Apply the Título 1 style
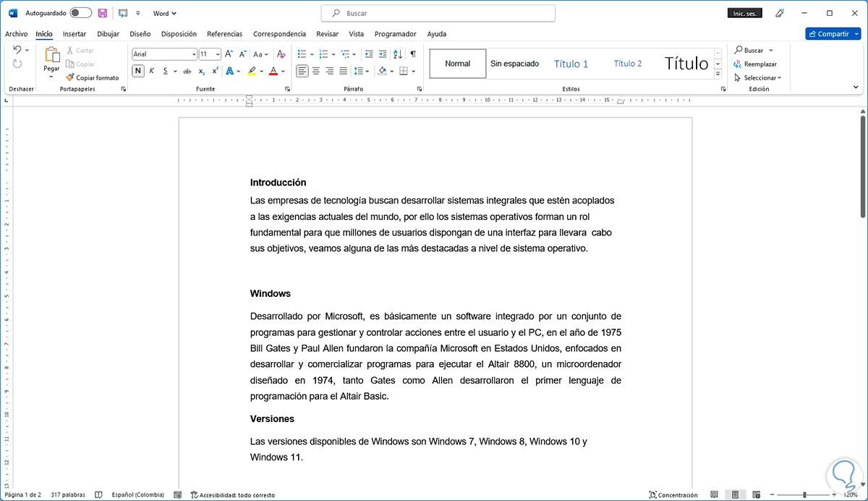This screenshot has width=868, height=501. [571, 64]
